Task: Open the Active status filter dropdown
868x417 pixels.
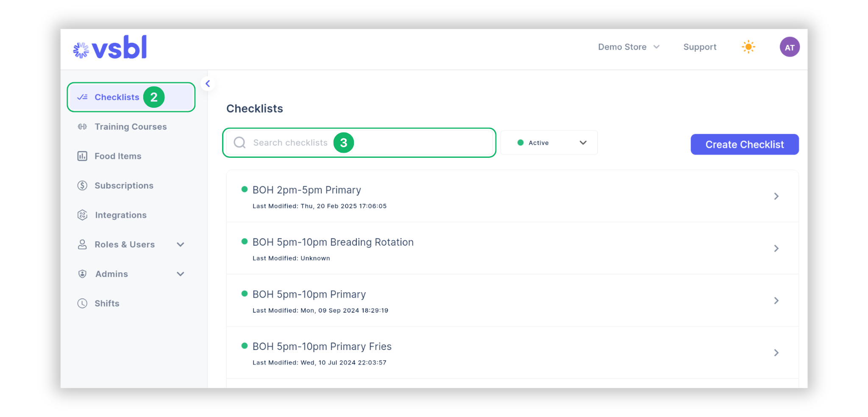Action: click(x=583, y=143)
